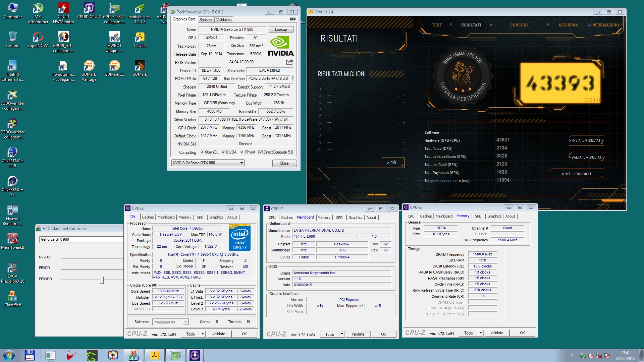Open Intel Extreme Tuning desktop icon

13,71
